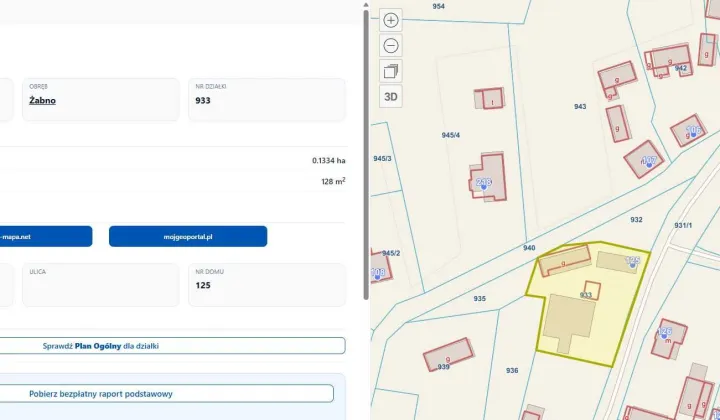720x420 pixels.
Task: Click the empty ULICA field
Action: coord(101,285)
